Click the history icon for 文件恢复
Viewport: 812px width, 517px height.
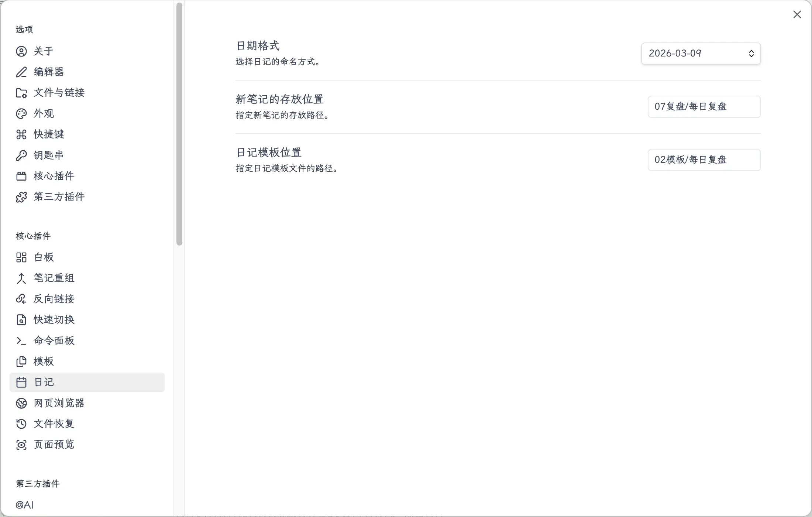[x=21, y=424]
